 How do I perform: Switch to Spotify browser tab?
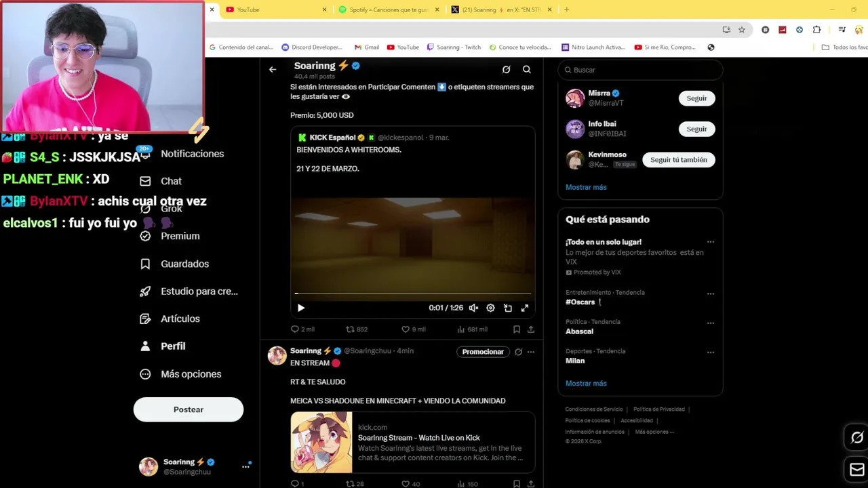[389, 9]
